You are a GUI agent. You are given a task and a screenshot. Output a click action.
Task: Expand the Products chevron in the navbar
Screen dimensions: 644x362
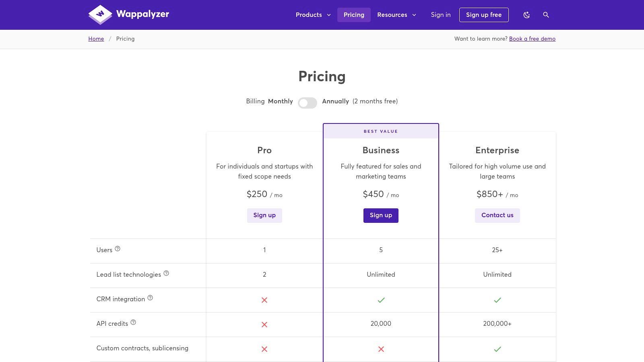[x=329, y=15]
